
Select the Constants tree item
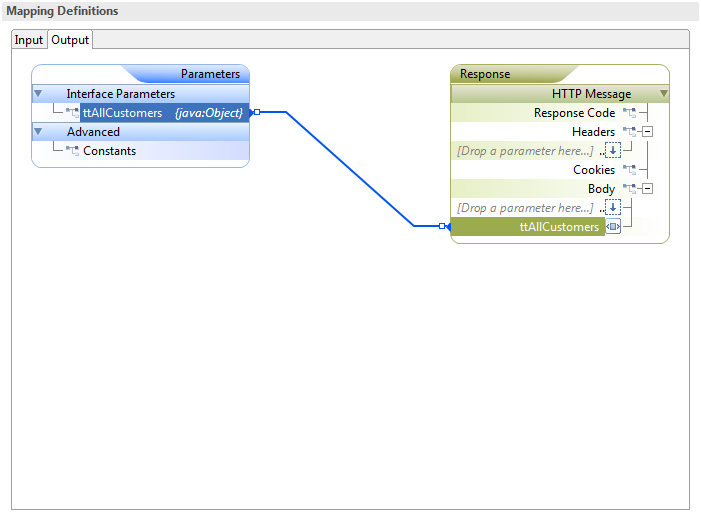(110, 151)
